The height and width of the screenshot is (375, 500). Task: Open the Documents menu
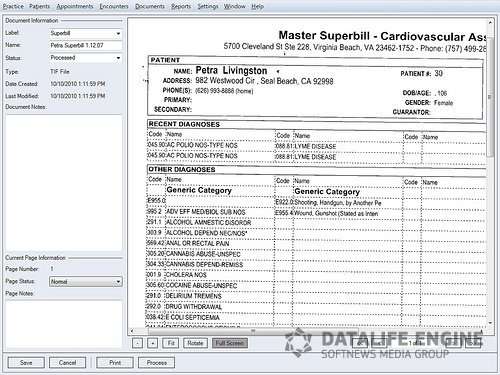150,6
